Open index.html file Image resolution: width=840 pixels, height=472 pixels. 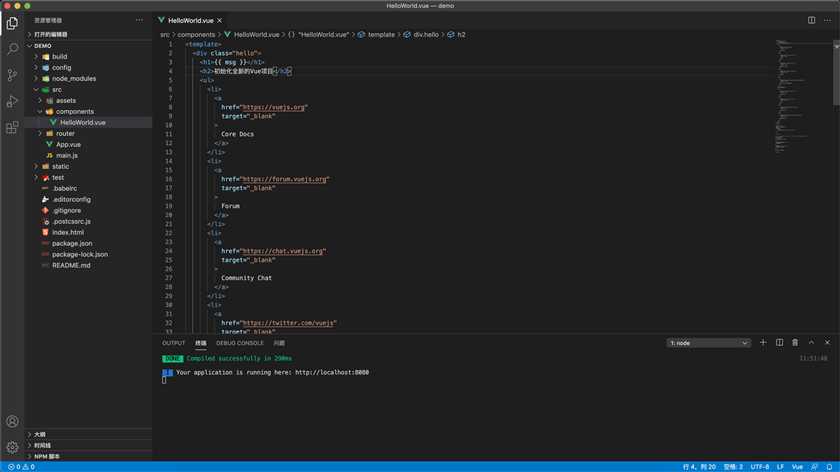68,232
